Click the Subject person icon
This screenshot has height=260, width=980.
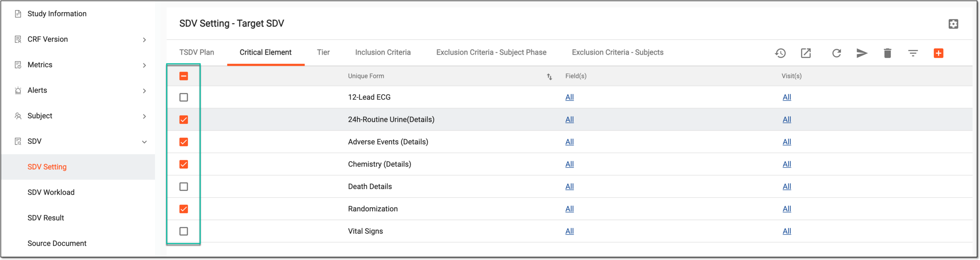(x=18, y=116)
